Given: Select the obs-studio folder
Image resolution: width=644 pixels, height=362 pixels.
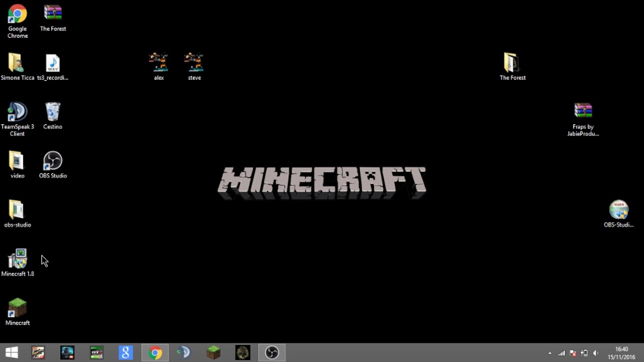Looking at the screenshot, I should tap(17, 214).
